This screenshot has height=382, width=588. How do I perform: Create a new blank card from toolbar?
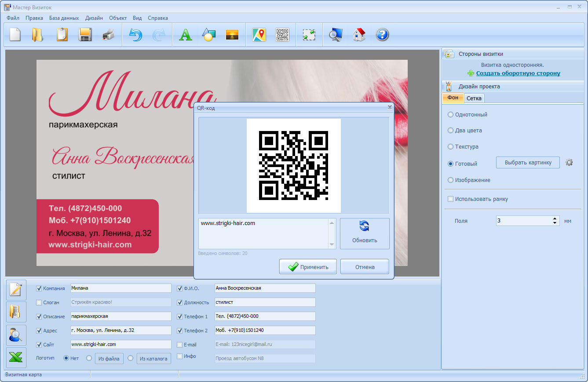[x=15, y=34]
